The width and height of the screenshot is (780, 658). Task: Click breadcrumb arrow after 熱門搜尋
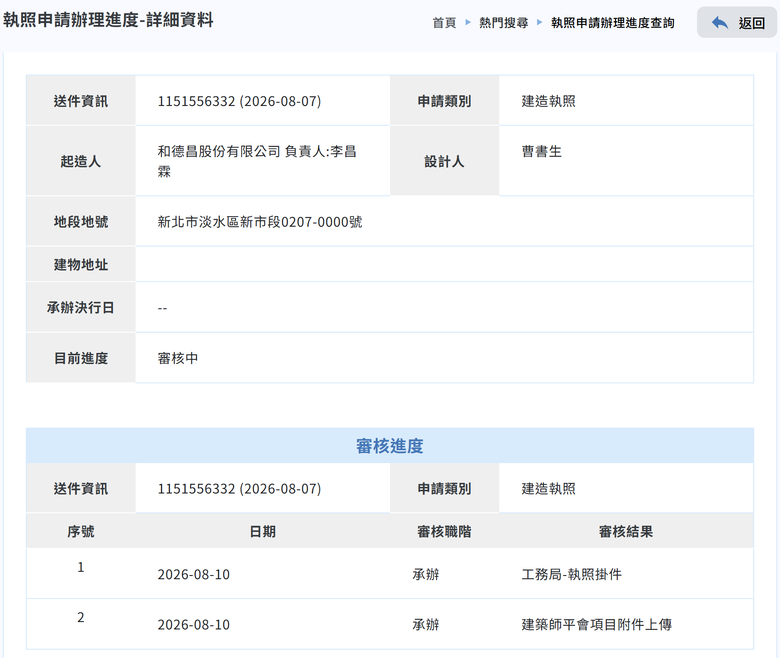539,22
